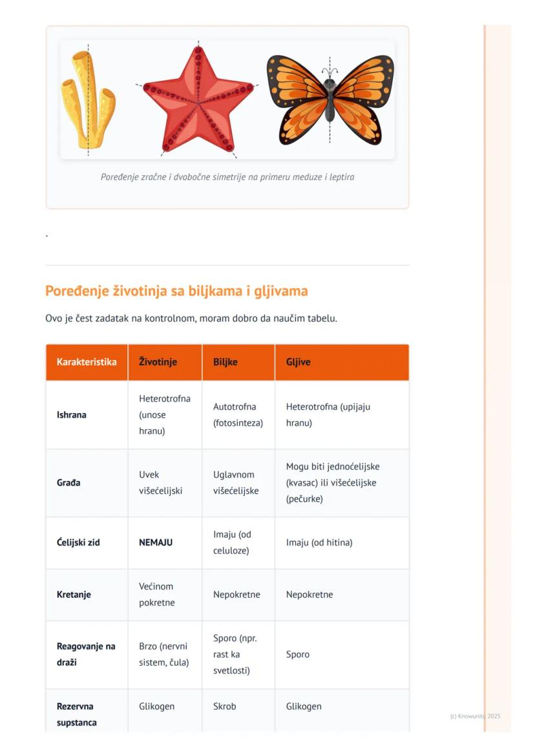Click the sentence starting "Ovo je čest zadatak"
The height and width of the screenshot is (756, 535).
[x=191, y=318]
